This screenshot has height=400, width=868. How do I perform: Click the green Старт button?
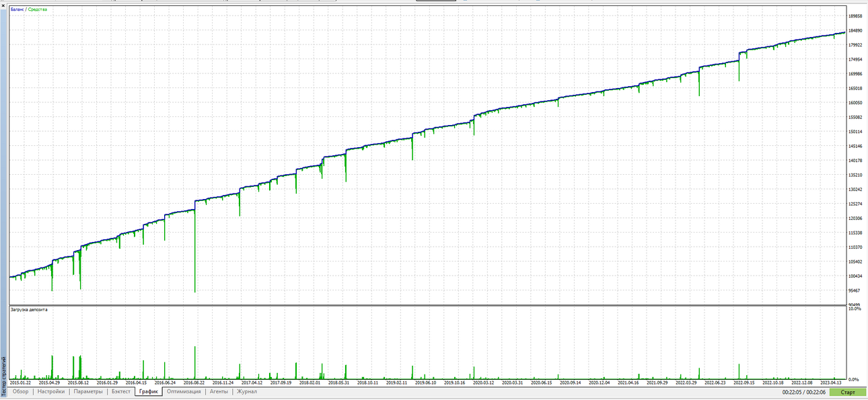848,392
